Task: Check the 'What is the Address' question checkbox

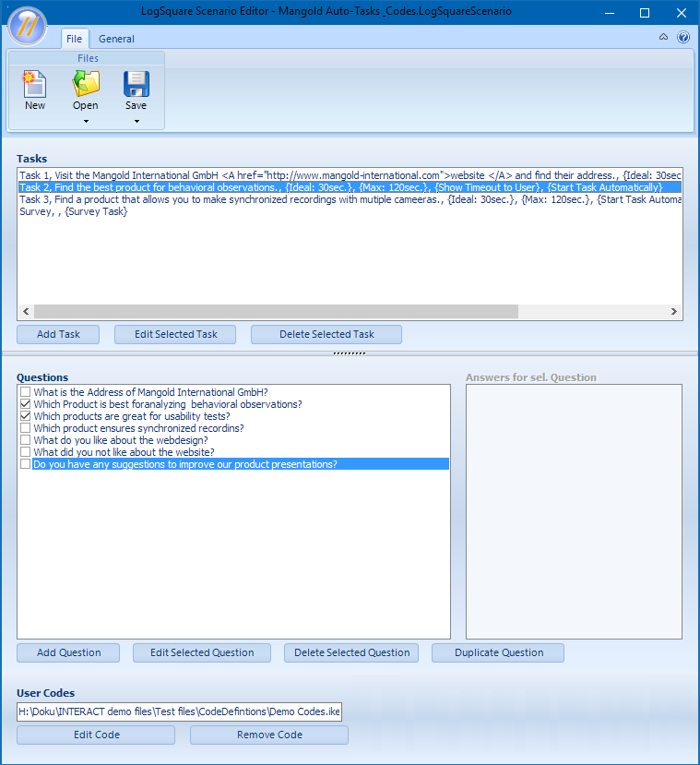Action: click(25, 392)
